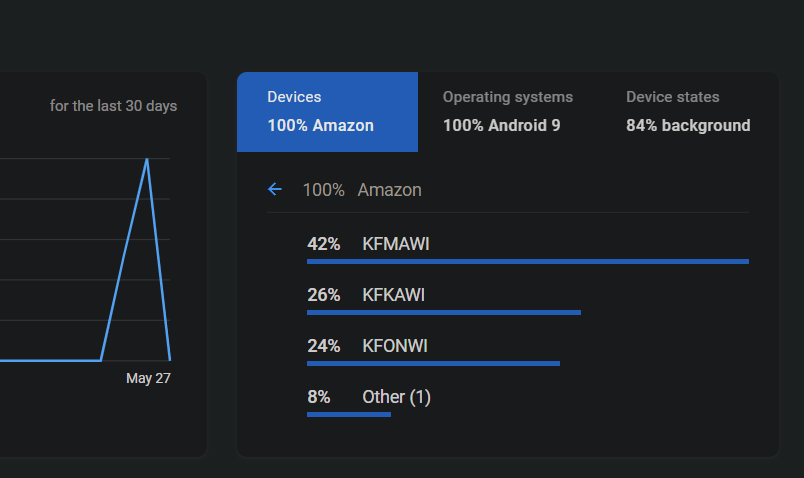The image size is (804, 478).
Task: Click the 42% KFMAWI progress bar
Action: coord(527,261)
